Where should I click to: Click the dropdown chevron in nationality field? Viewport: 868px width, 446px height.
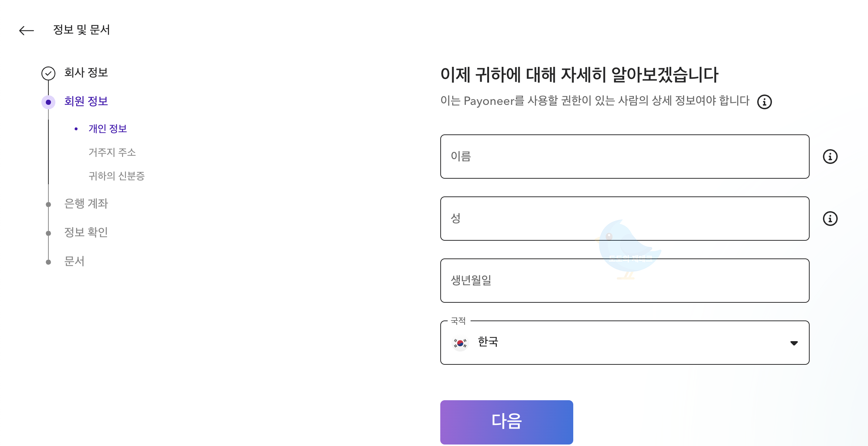(x=794, y=343)
